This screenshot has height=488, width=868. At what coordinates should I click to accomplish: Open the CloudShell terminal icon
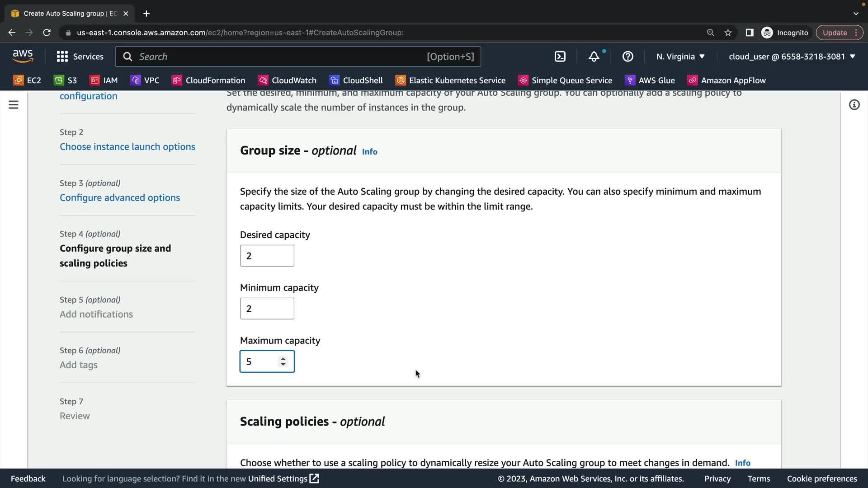(560, 56)
